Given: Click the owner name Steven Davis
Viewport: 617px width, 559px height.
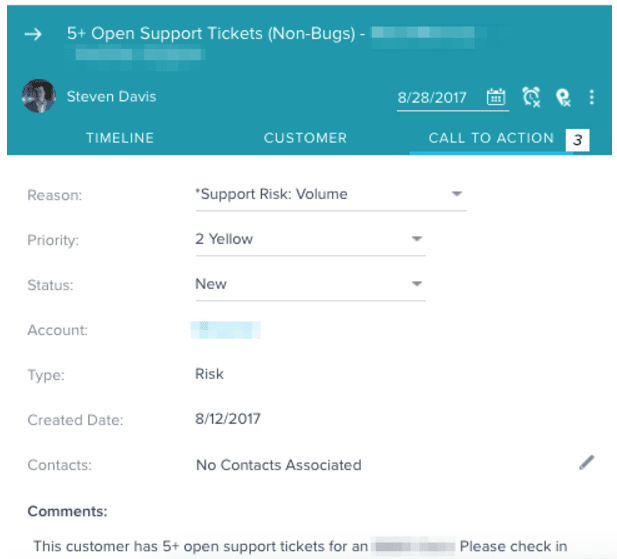Looking at the screenshot, I should [x=112, y=97].
